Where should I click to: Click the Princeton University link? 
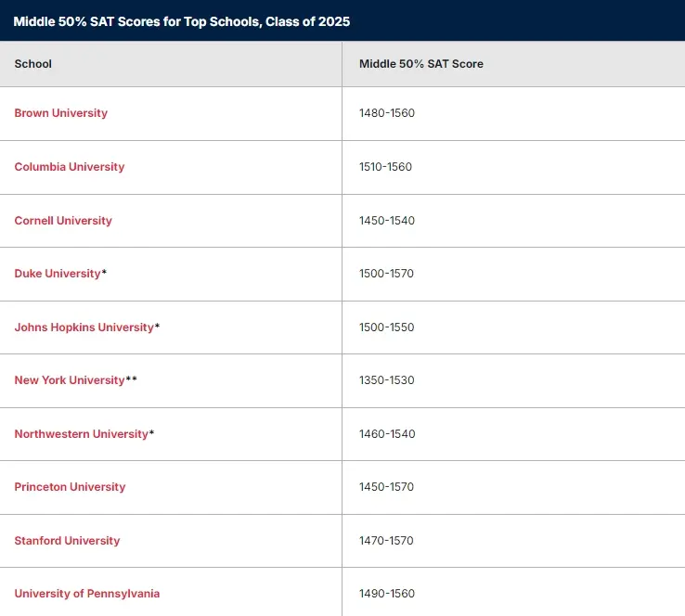point(71,487)
